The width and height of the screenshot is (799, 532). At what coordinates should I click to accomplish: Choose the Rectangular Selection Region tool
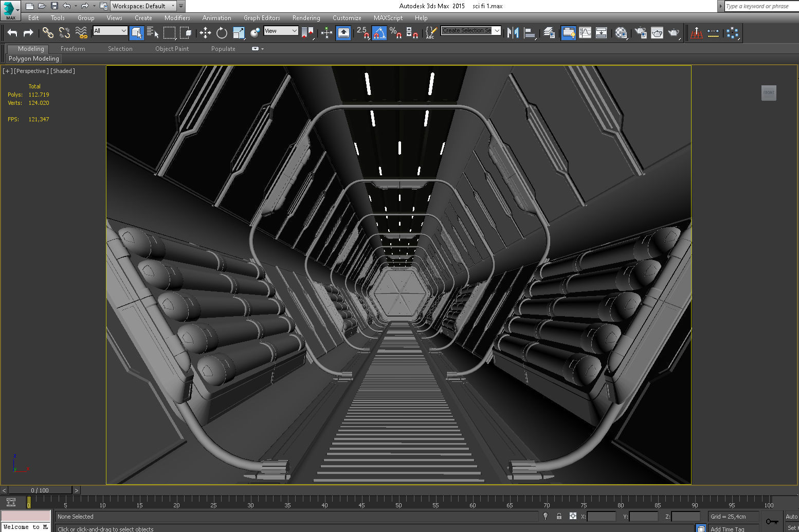[x=169, y=33]
